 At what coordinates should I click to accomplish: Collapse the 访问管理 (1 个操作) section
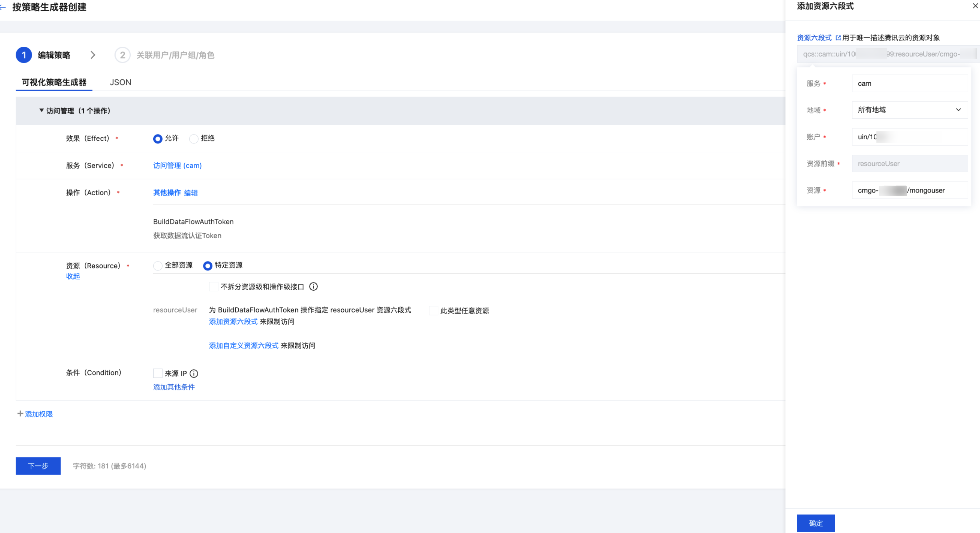coord(42,111)
